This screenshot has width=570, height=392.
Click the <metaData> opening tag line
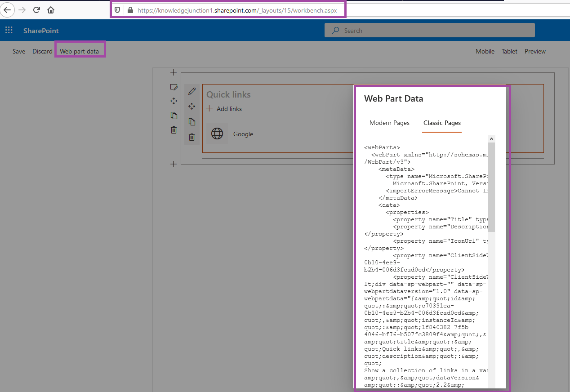396,169
